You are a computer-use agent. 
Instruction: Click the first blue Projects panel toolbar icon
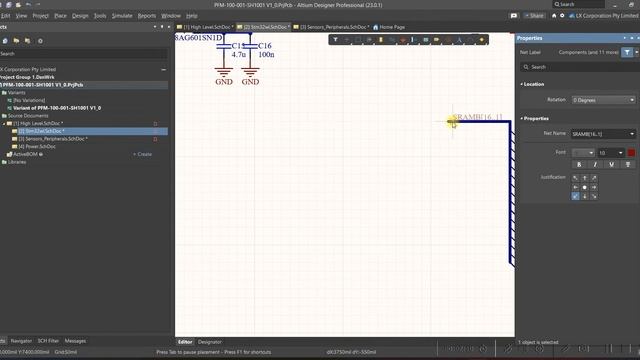click(5, 41)
